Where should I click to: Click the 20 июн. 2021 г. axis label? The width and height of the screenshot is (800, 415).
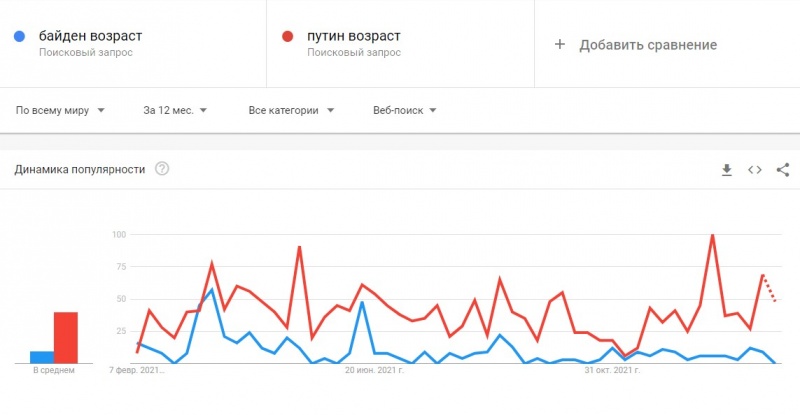pos(374,371)
